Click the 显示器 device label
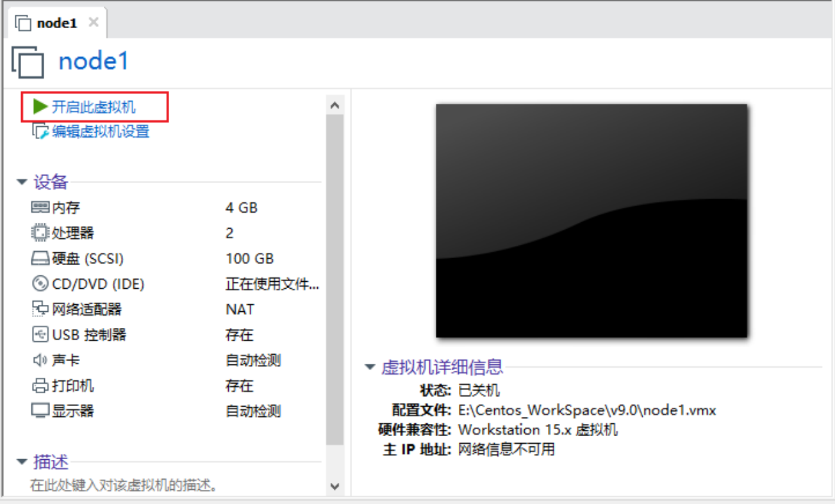The height and width of the screenshot is (504, 835). click(x=73, y=411)
